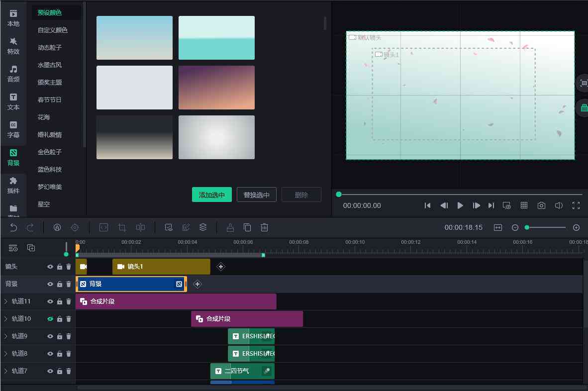Select the 蓝色科技 category
Image resolution: width=588 pixels, height=391 pixels.
[50, 170]
